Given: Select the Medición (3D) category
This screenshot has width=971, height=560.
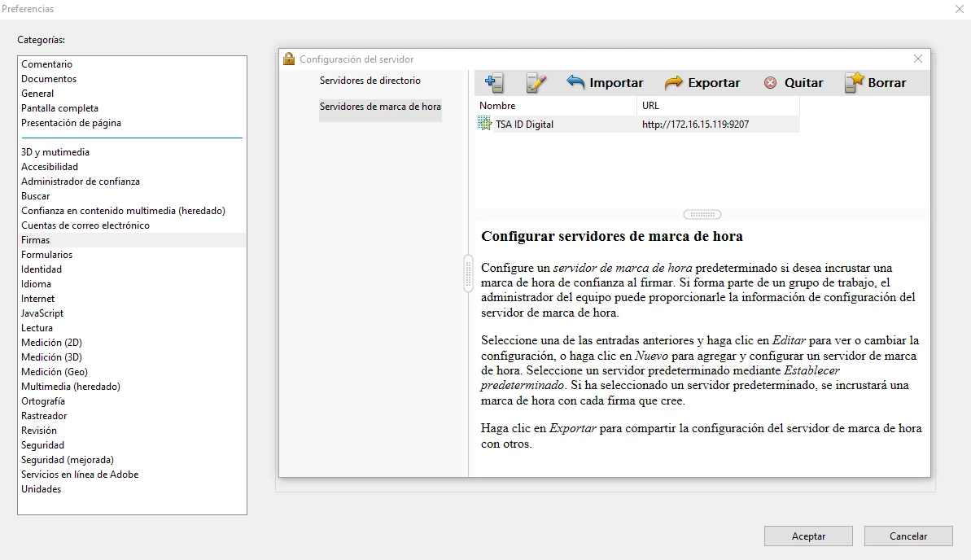Looking at the screenshot, I should [x=51, y=357].
